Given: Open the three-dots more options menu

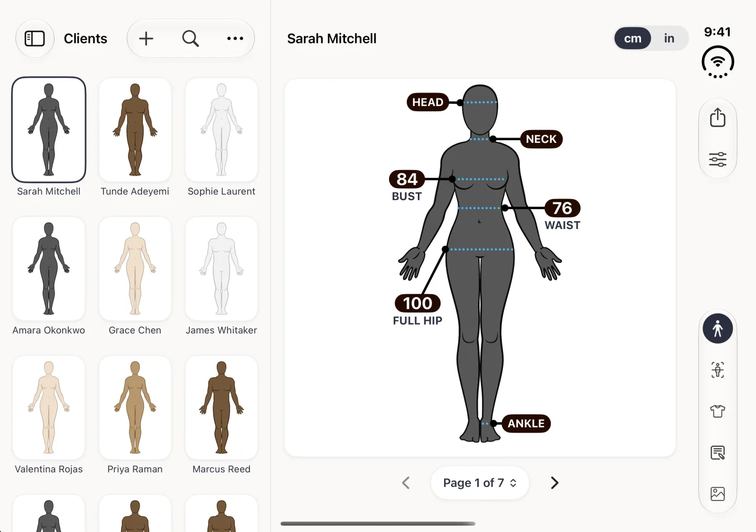Looking at the screenshot, I should coord(235,38).
